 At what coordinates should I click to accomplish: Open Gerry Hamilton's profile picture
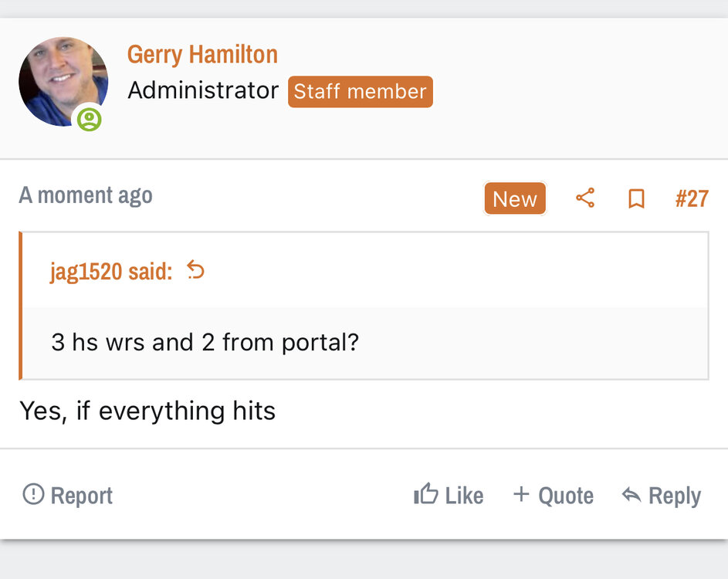63,81
